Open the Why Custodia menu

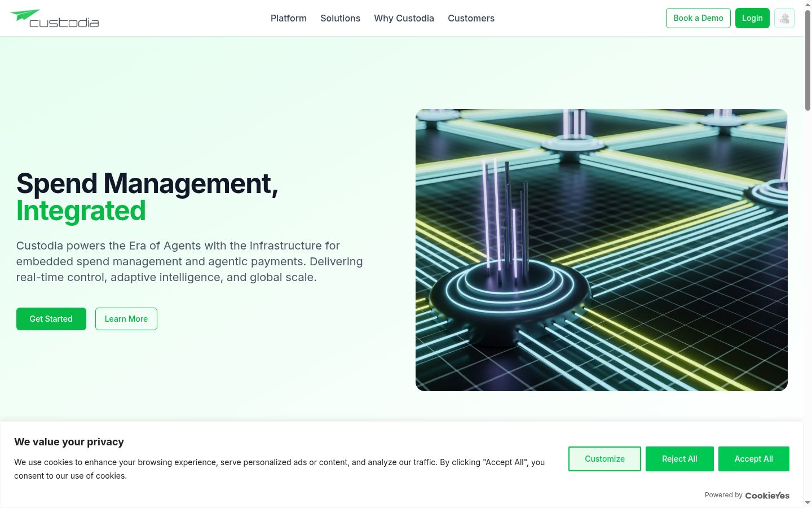(x=404, y=18)
